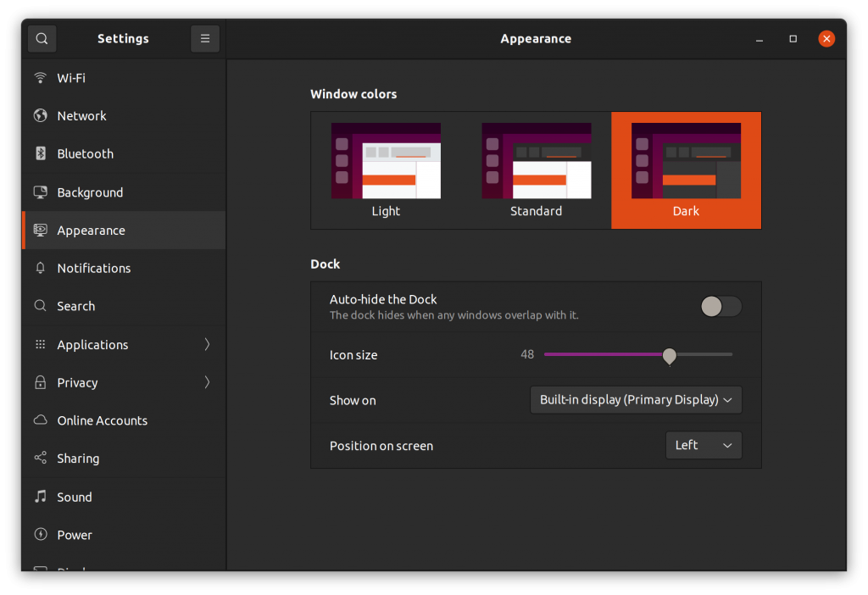
Task: Open the Show on display dropdown
Action: tap(636, 399)
